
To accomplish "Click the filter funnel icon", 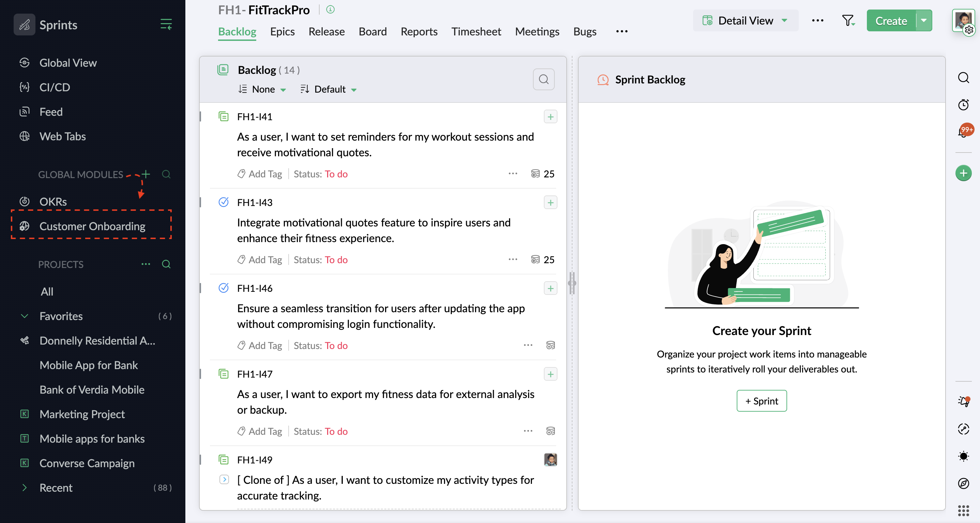I will tap(847, 20).
